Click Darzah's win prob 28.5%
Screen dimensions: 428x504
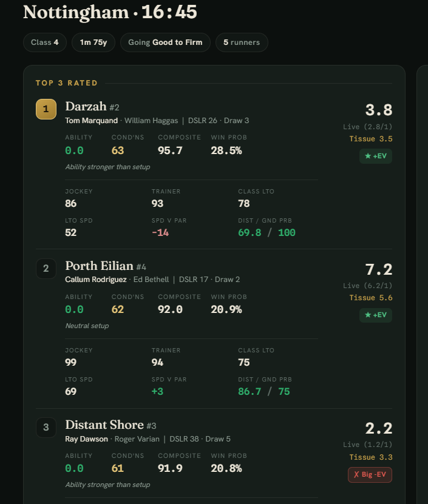226,150
